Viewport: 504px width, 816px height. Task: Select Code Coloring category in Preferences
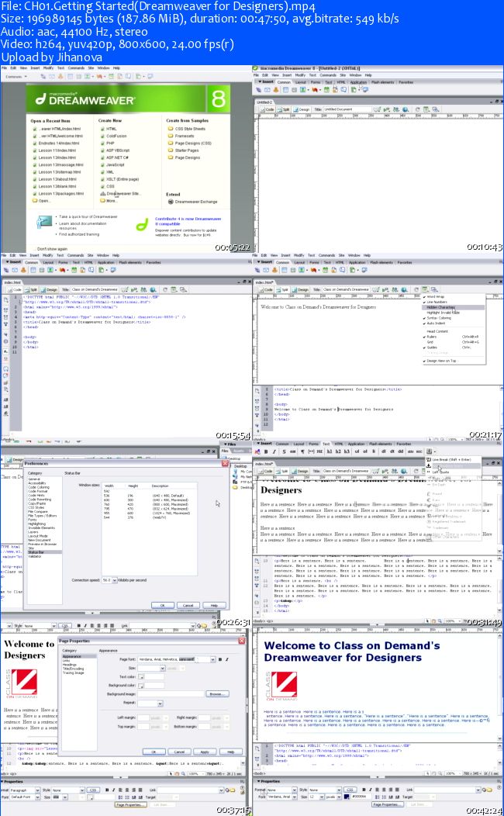tap(39, 487)
